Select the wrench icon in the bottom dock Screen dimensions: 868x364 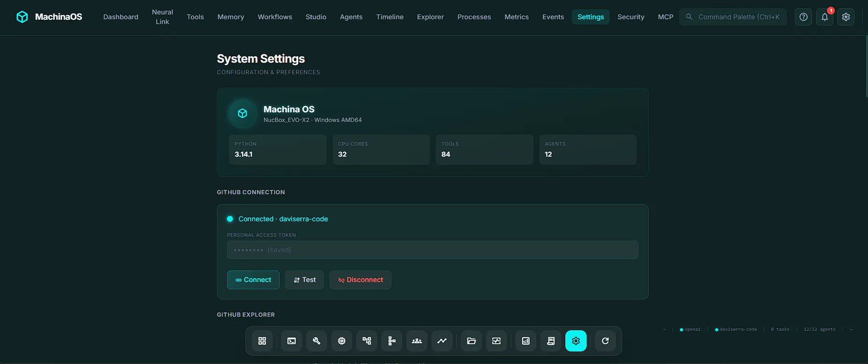click(317, 341)
